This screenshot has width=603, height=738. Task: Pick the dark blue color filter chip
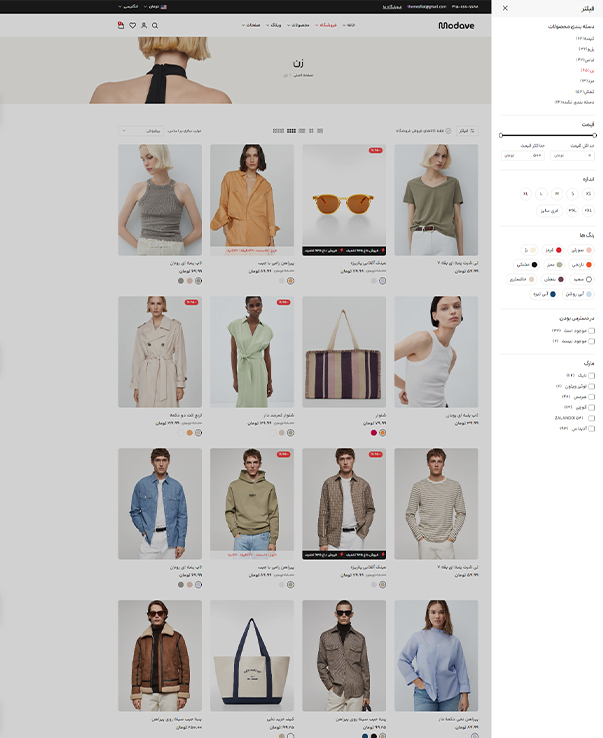tap(544, 294)
